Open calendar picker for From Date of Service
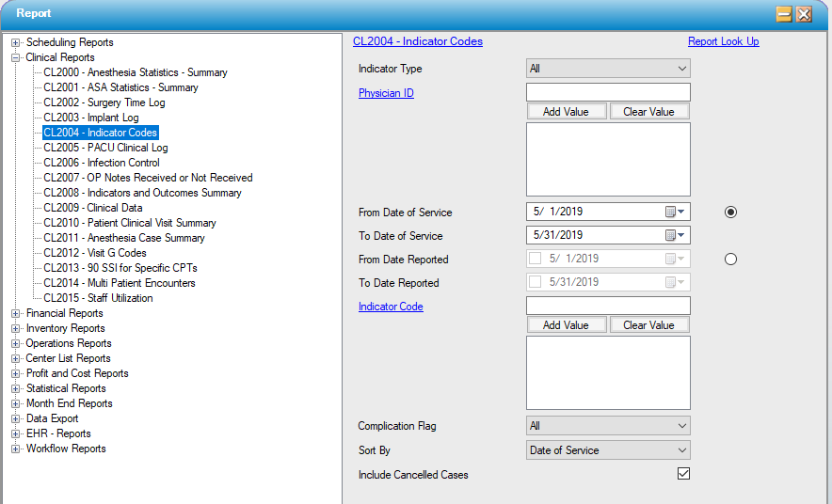 (676, 212)
